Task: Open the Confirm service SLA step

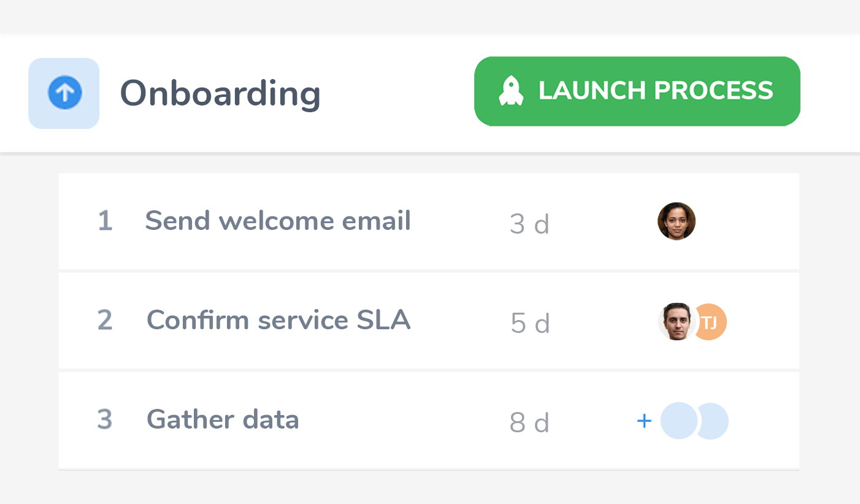Action: tap(278, 320)
